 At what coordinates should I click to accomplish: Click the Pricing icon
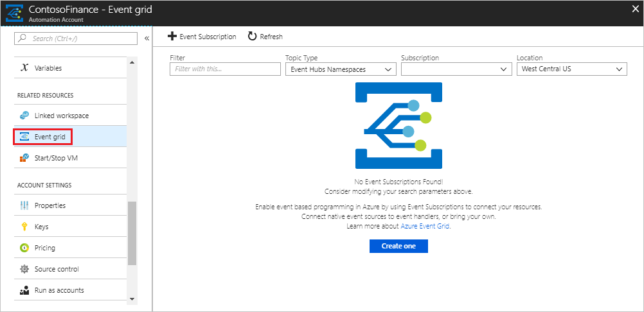tap(24, 248)
